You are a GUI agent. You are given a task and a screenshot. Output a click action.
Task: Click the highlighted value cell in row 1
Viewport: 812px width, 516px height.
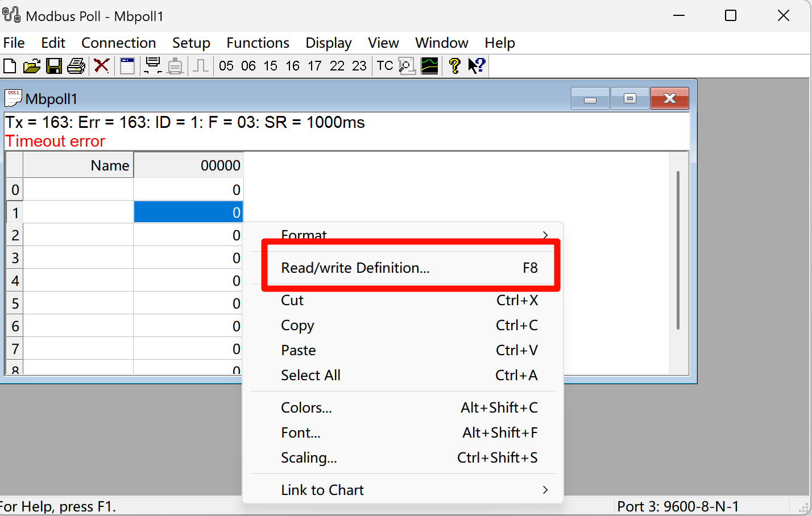(x=189, y=212)
